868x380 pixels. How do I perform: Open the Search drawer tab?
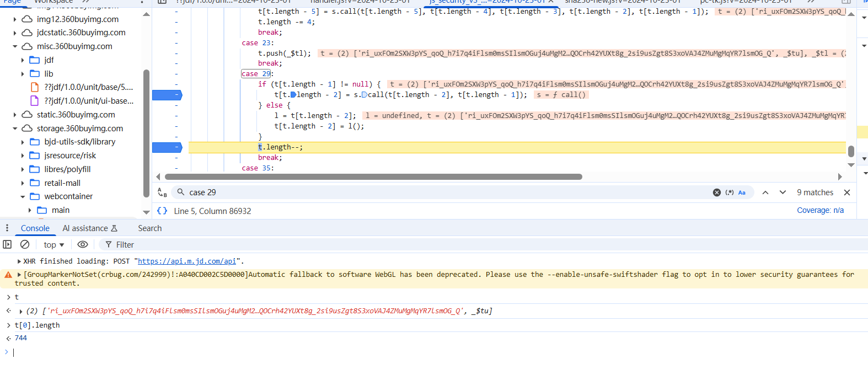tap(150, 228)
